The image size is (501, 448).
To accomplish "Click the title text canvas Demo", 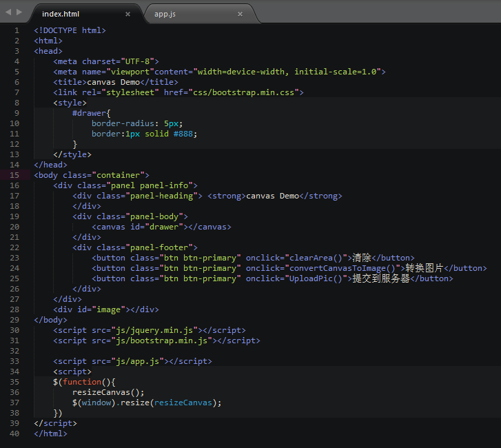I will pos(113,82).
